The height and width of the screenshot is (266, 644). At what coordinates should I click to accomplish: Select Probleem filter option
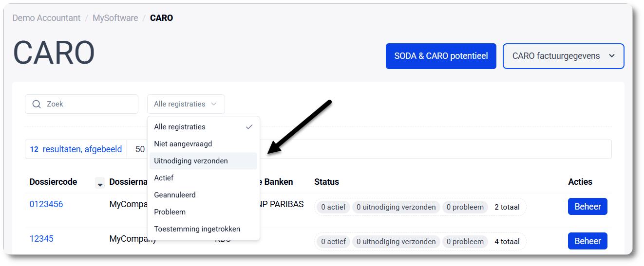170,212
